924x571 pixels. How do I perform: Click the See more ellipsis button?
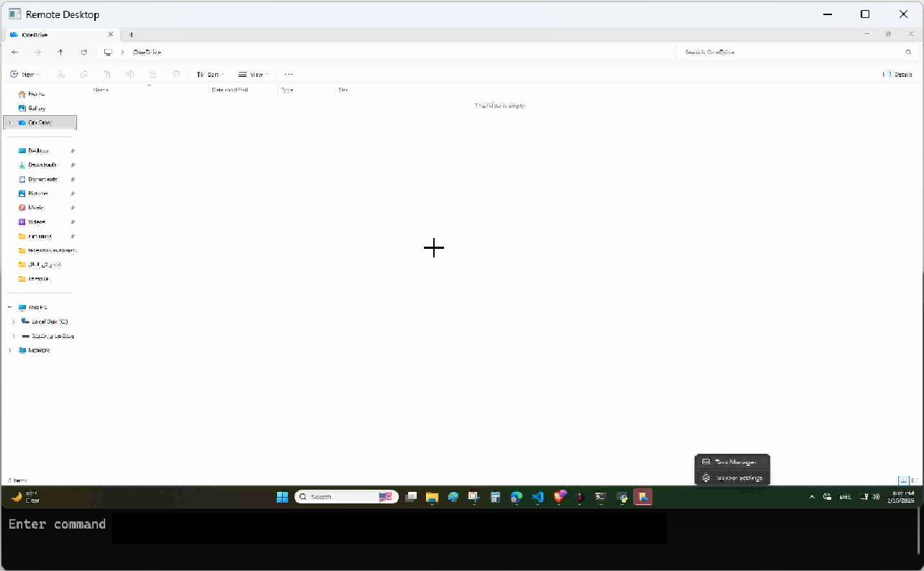point(289,74)
